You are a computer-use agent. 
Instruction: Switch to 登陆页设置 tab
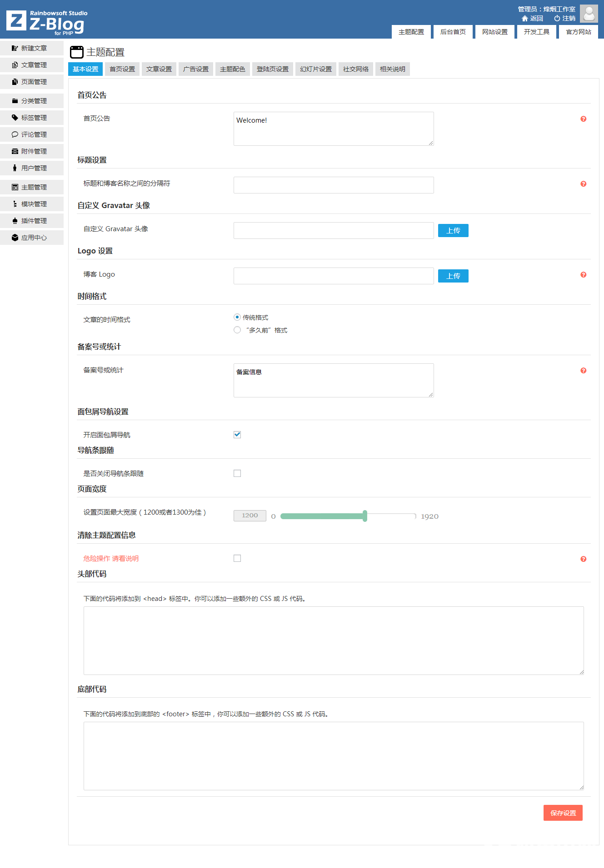(273, 69)
